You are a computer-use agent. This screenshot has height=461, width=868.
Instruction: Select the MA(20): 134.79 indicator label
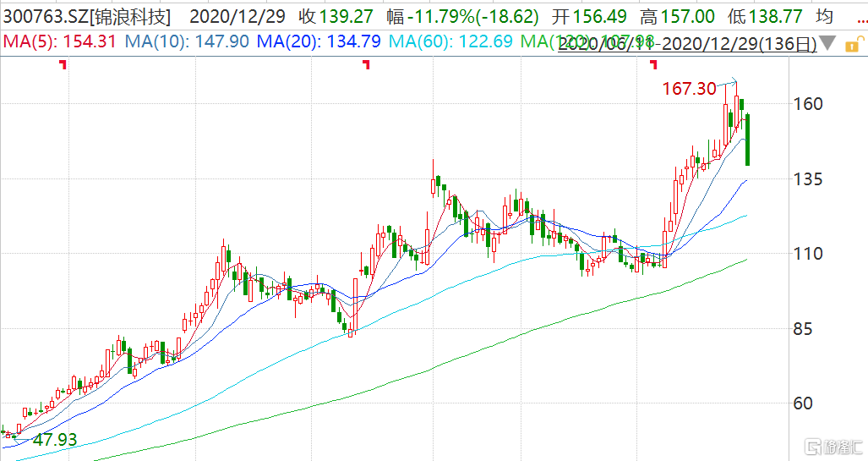click(319, 41)
